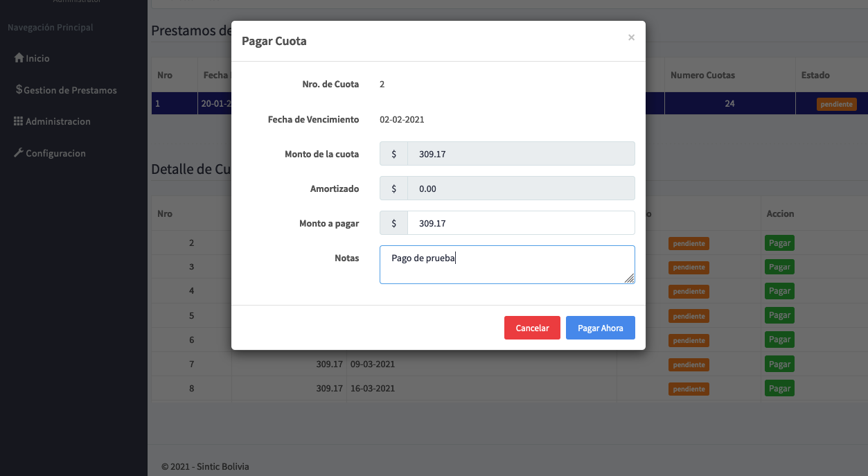Close the Pagar Cuota dialog with X
The width and height of the screenshot is (868, 476).
point(631,37)
